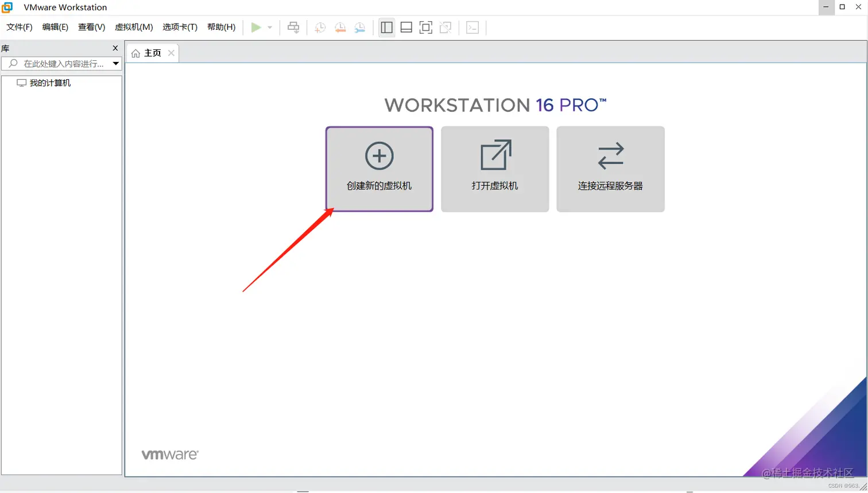Toggle the library sidebar view icon

[387, 28]
